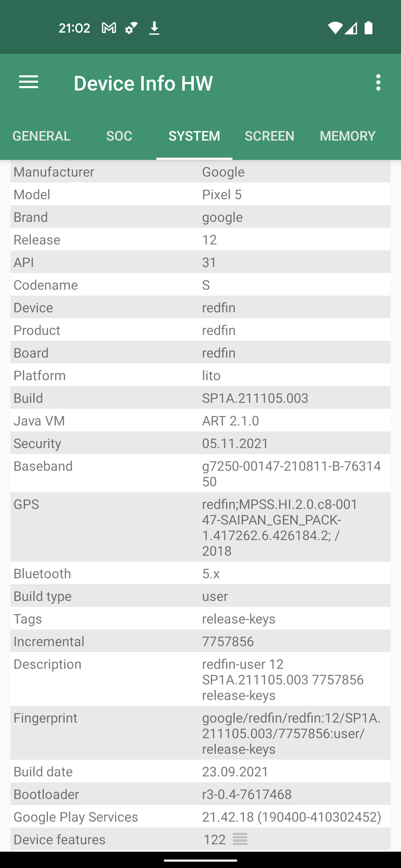Open the SCREEN tab
The image size is (401, 868).
(270, 136)
